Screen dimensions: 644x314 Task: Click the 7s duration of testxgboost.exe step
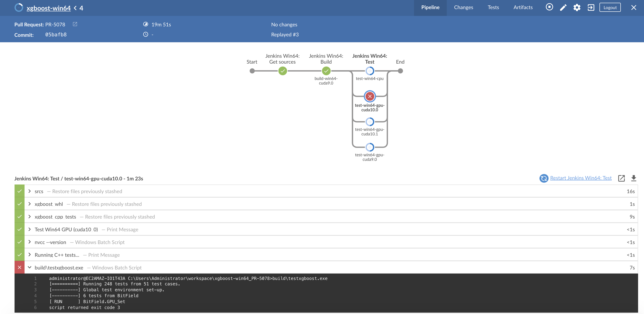point(632,267)
